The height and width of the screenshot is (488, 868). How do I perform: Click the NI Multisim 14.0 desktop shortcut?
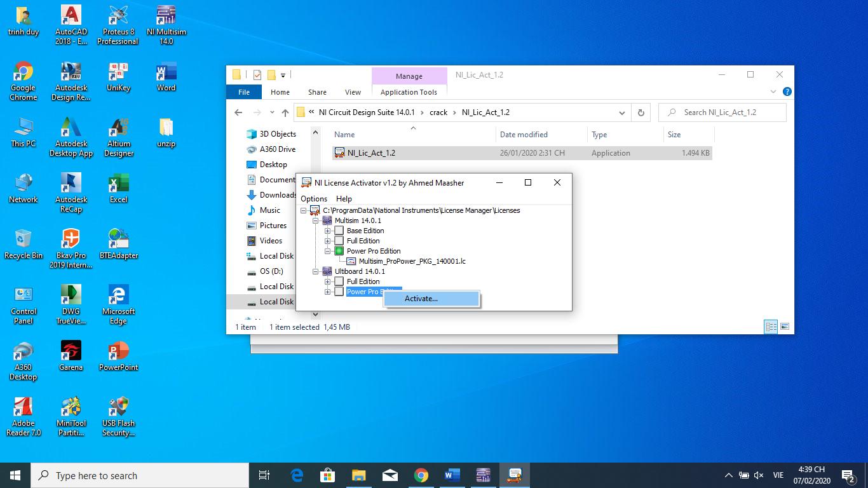pyautogui.click(x=166, y=25)
